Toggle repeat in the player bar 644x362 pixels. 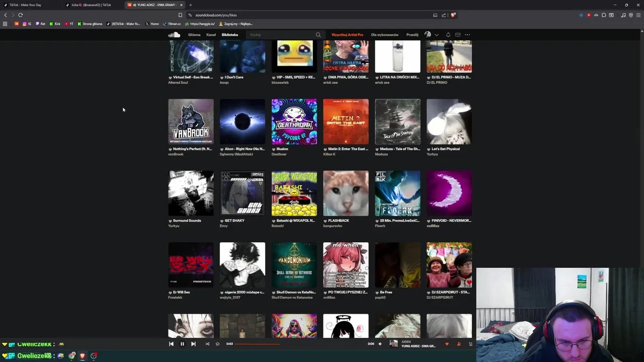pos(217,344)
